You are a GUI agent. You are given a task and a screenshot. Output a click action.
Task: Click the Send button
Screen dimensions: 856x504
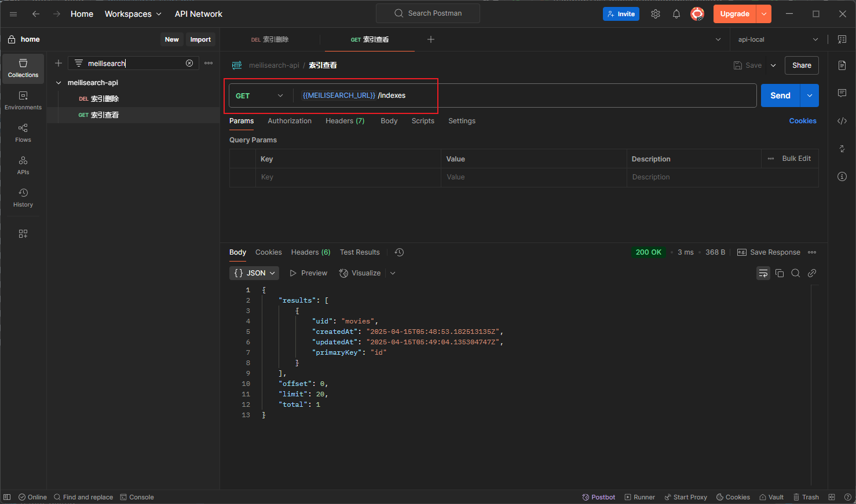pos(780,95)
